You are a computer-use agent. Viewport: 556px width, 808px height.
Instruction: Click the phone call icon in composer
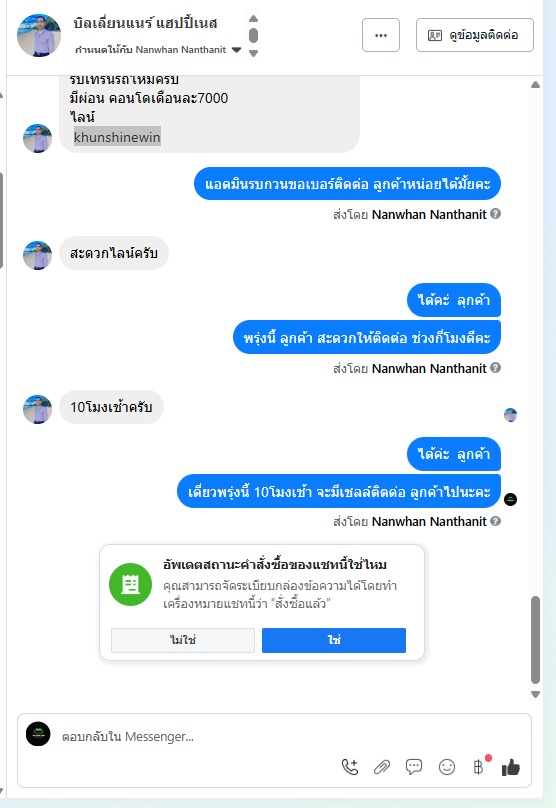(x=350, y=767)
